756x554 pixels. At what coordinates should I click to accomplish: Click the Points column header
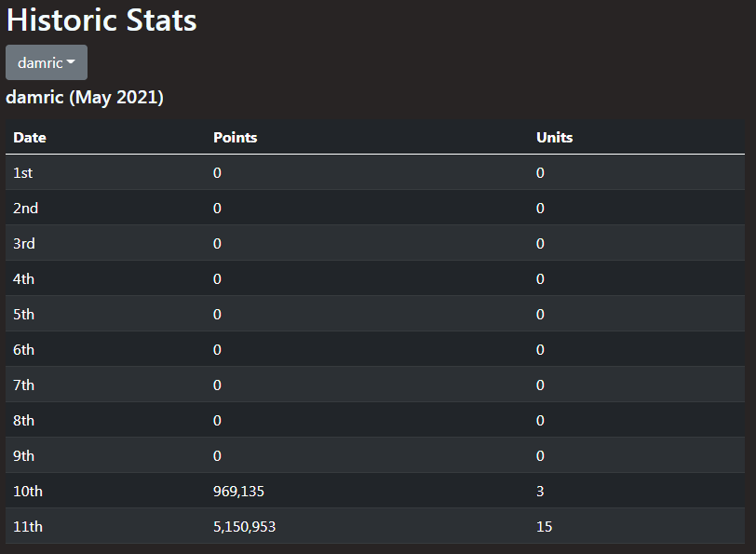(x=236, y=138)
